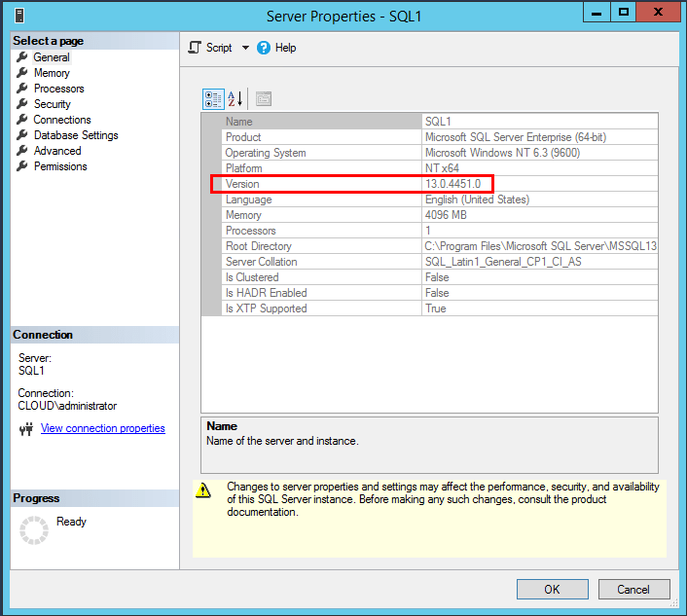
Task: Click the server icon in title bar
Action: [19, 16]
